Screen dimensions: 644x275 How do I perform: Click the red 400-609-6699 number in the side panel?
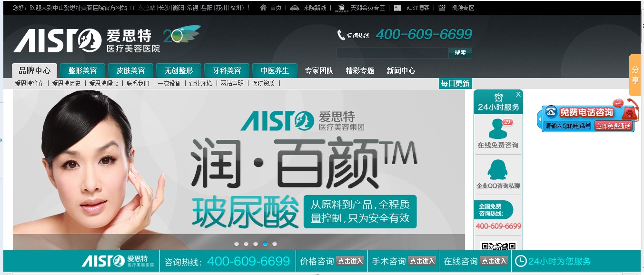pos(498,226)
